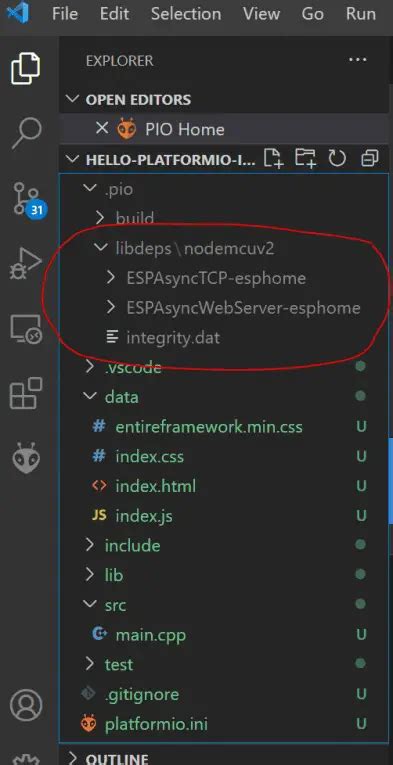Open the Run menu
393x765 pixels.
coord(361,14)
